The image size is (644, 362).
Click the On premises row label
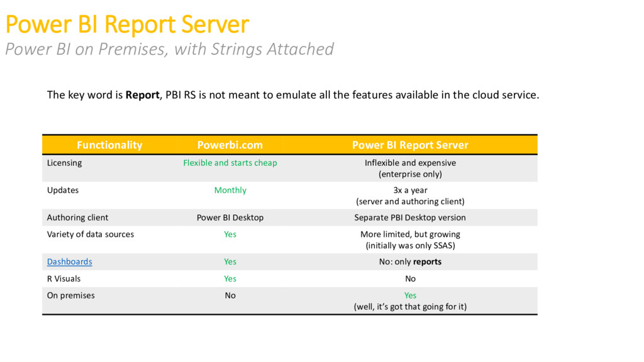coord(70,295)
